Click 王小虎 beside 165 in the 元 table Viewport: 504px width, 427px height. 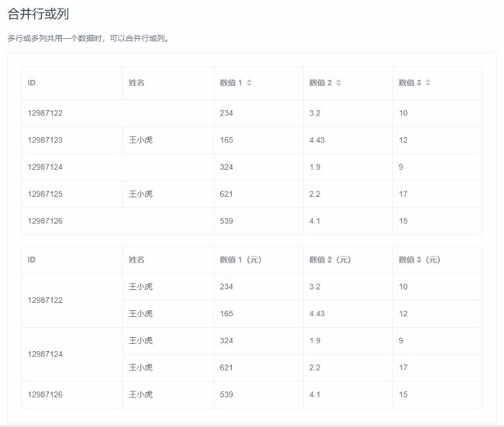(140, 313)
